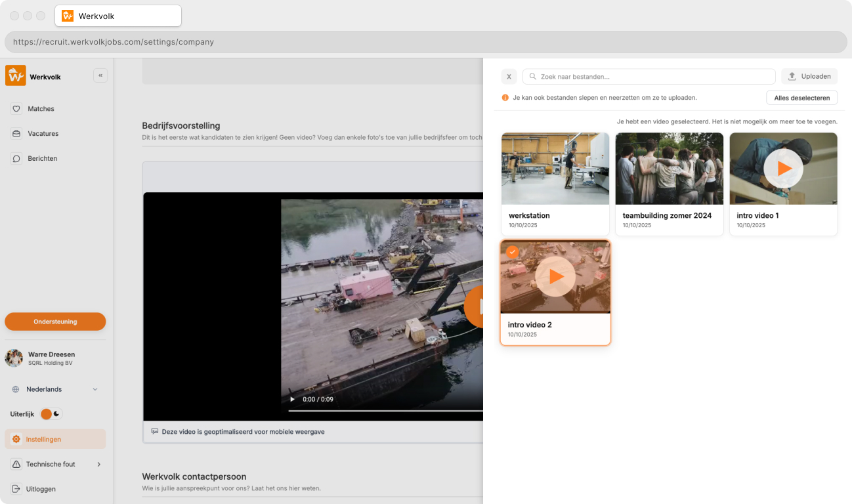Image resolution: width=852 pixels, height=504 pixels.
Task: Click the Matches heart icon in the sidebar
Action: (x=15, y=108)
